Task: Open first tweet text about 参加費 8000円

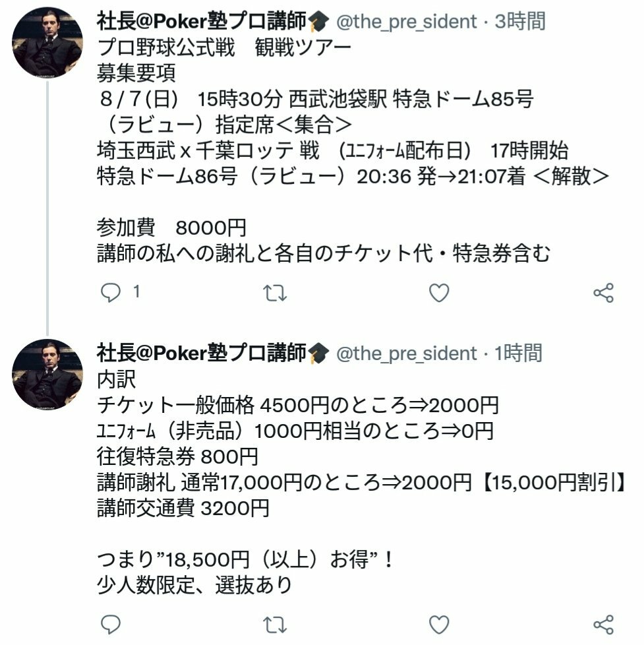Action: coord(171,227)
